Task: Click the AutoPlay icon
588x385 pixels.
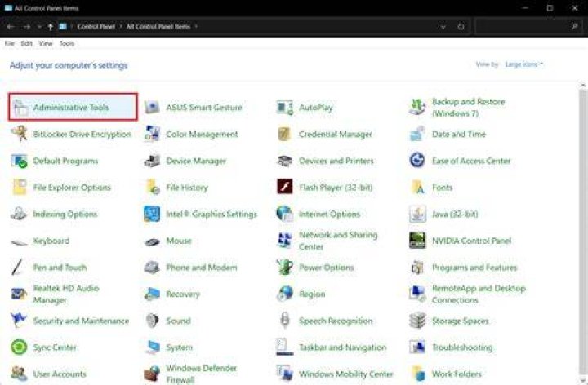Action: (x=285, y=108)
